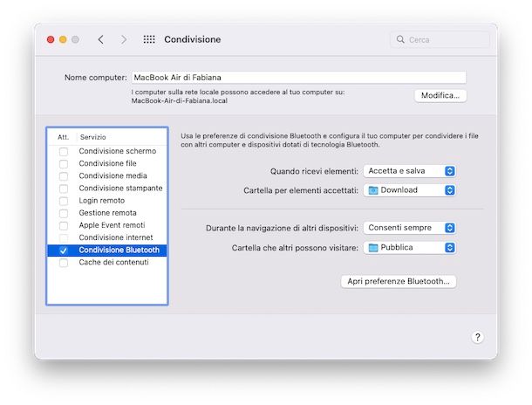Click the Nome computer text field
Screen dimensions: 532x405
298,78
